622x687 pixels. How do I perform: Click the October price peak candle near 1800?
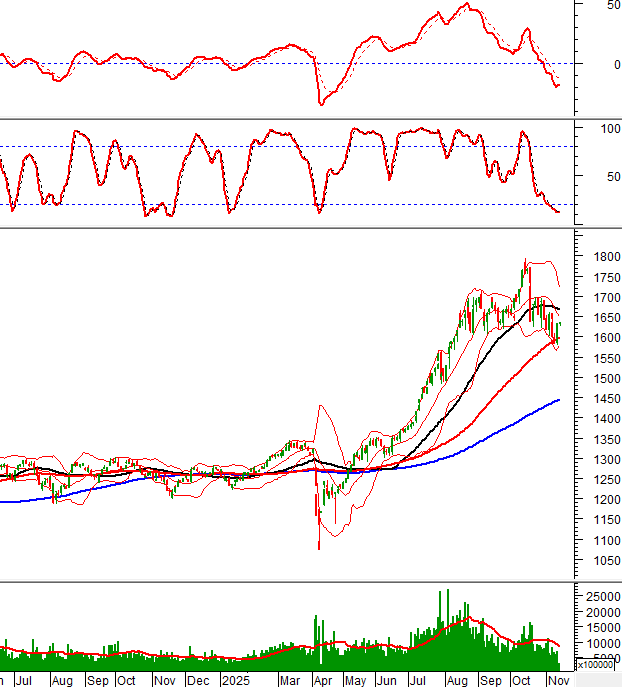tap(526, 264)
